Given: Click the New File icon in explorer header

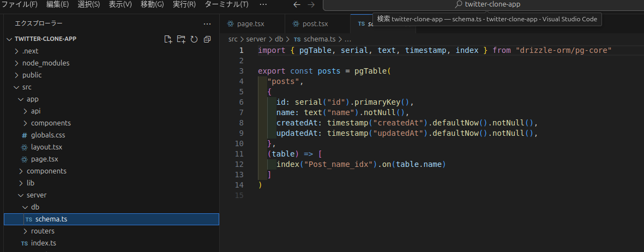Looking at the screenshot, I should (x=167, y=39).
